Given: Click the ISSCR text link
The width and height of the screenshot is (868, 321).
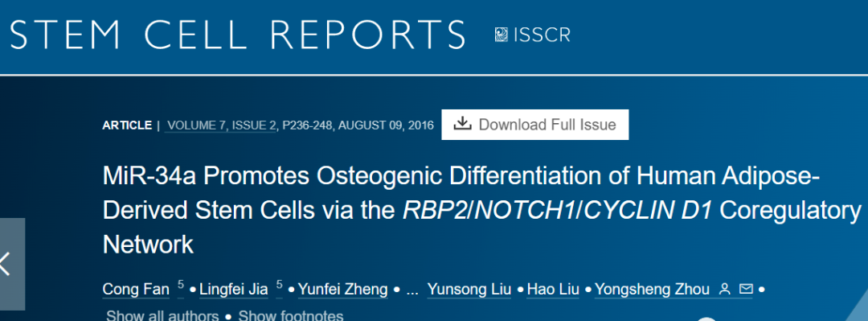Looking at the screenshot, I should click(542, 35).
